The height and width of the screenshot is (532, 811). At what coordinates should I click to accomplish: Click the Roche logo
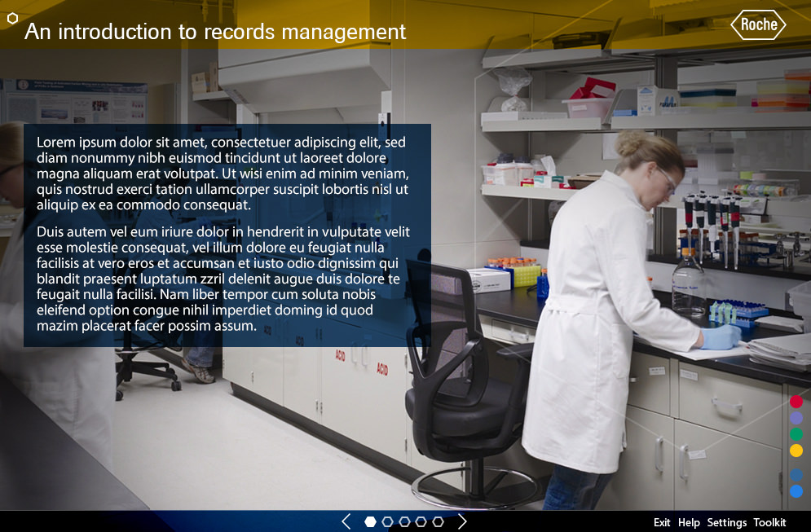point(758,24)
